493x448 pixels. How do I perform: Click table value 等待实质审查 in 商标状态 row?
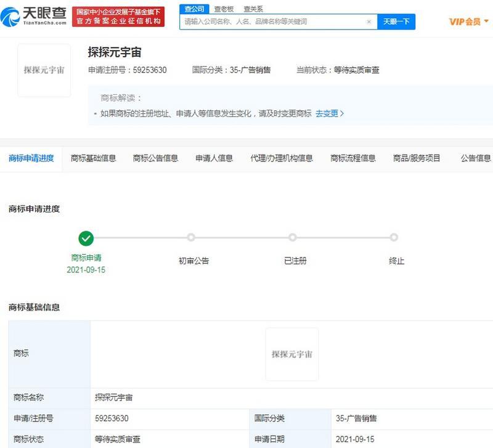pyautogui.click(x=117, y=439)
